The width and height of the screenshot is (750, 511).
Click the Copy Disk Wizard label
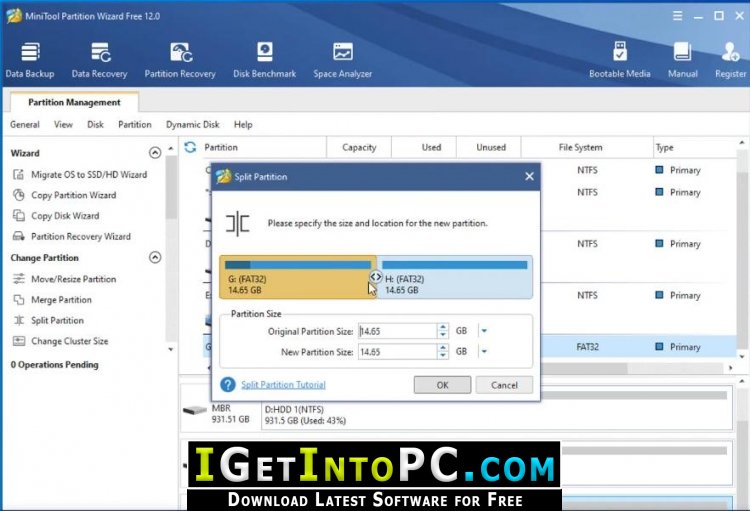coord(65,216)
